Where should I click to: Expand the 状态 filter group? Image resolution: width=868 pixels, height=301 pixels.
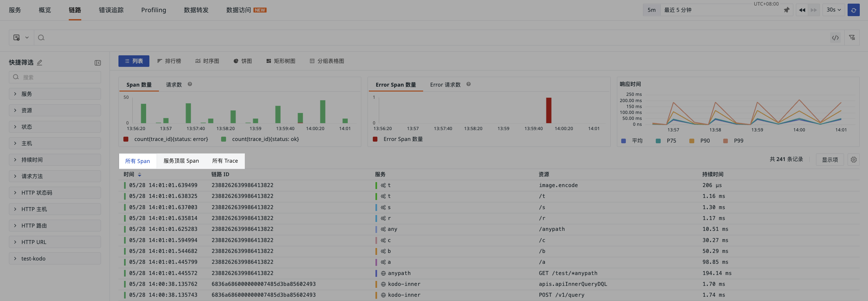pyautogui.click(x=55, y=127)
